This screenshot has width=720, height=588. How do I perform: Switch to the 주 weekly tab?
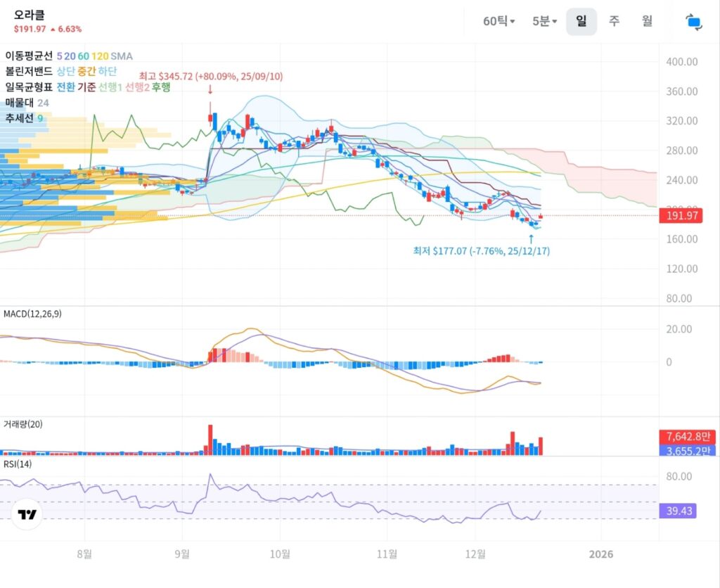click(x=614, y=21)
